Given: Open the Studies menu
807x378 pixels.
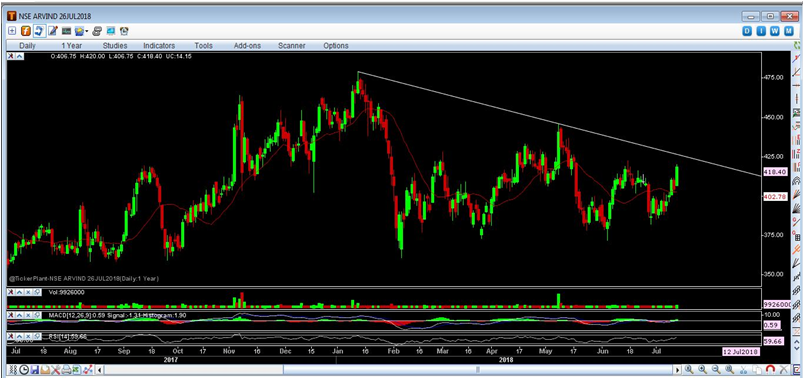Looking at the screenshot, I should 115,46.
